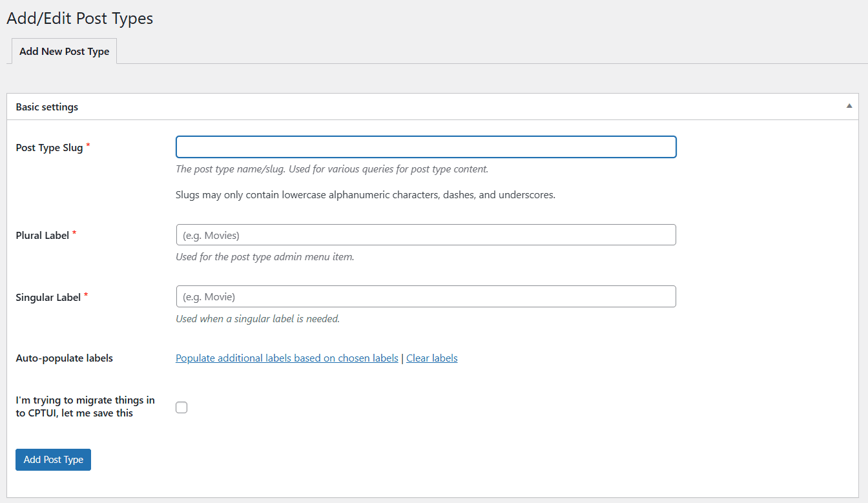This screenshot has height=503, width=868.
Task: Click the Basic settings panel header bar
Action: pos(387,107)
